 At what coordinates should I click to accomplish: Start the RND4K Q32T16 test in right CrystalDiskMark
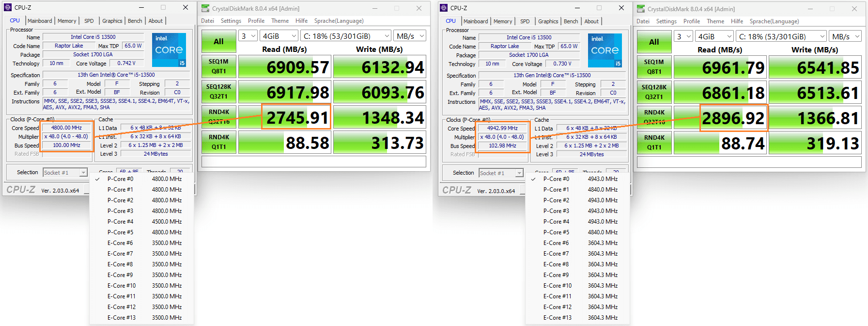(654, 117)
